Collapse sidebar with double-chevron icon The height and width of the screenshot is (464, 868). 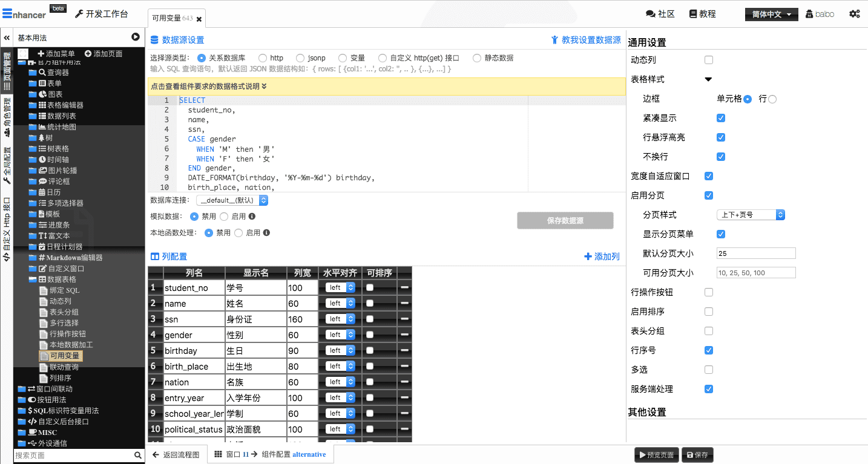(x=7, y=38)
